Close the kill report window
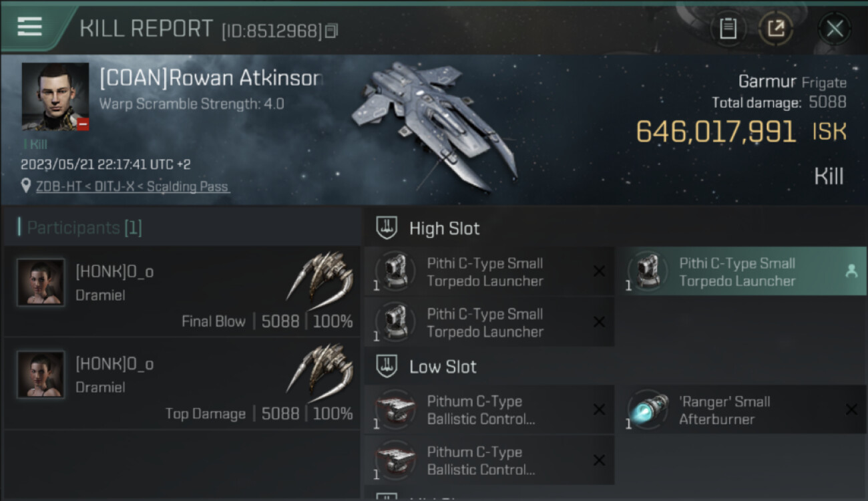868x501 pixels. pyautogui.click(x=835, y=29)
